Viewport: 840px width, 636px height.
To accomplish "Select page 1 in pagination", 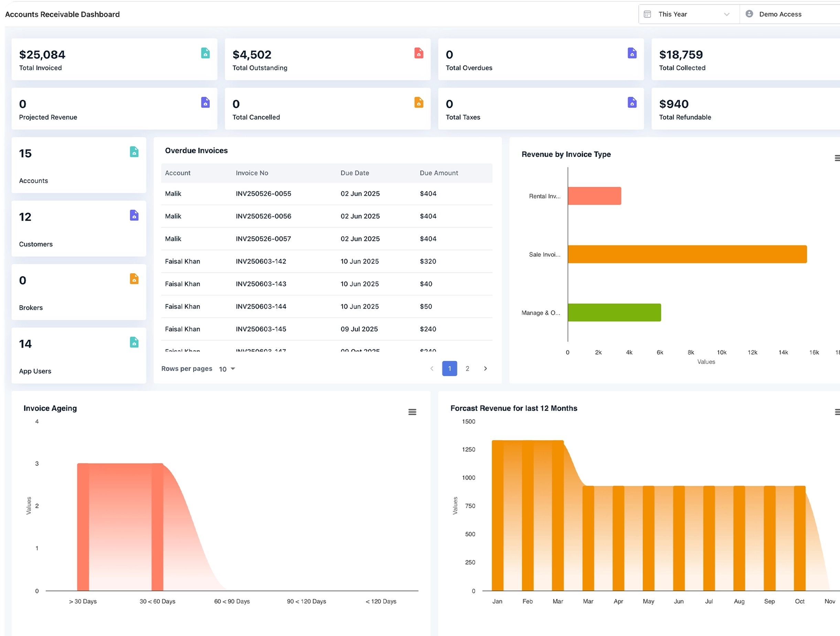I will click(x=450, y=368).
